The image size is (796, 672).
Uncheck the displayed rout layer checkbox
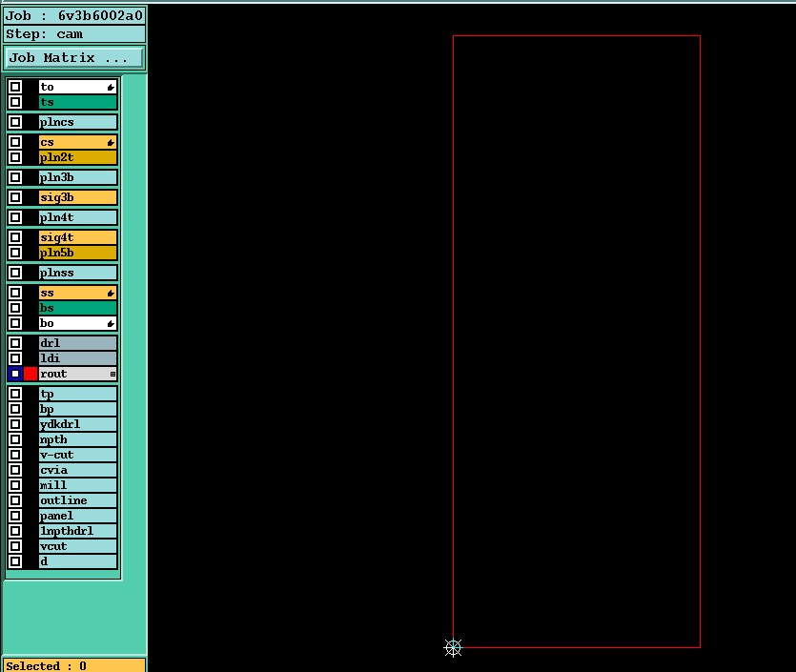(15, 374)
